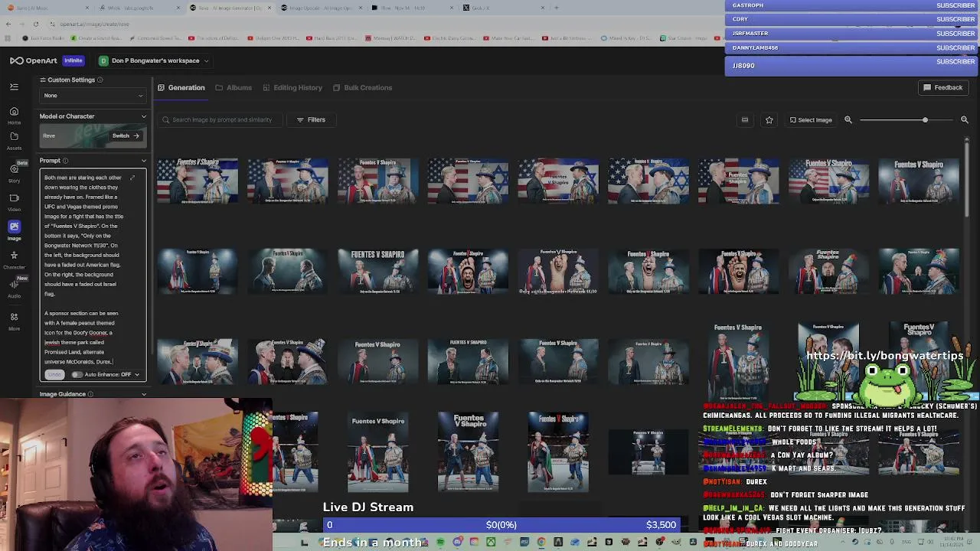Open the Video tool in sidebar

coord(14,201)
